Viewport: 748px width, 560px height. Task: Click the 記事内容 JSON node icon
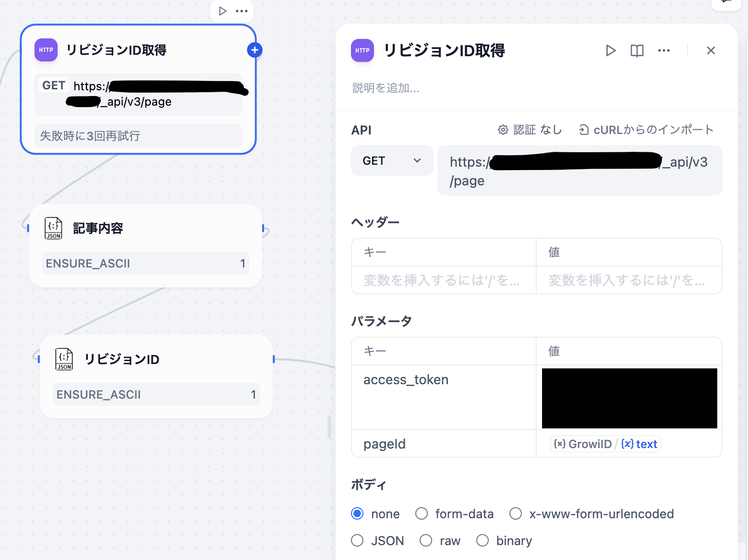click(x=53, y=228)
